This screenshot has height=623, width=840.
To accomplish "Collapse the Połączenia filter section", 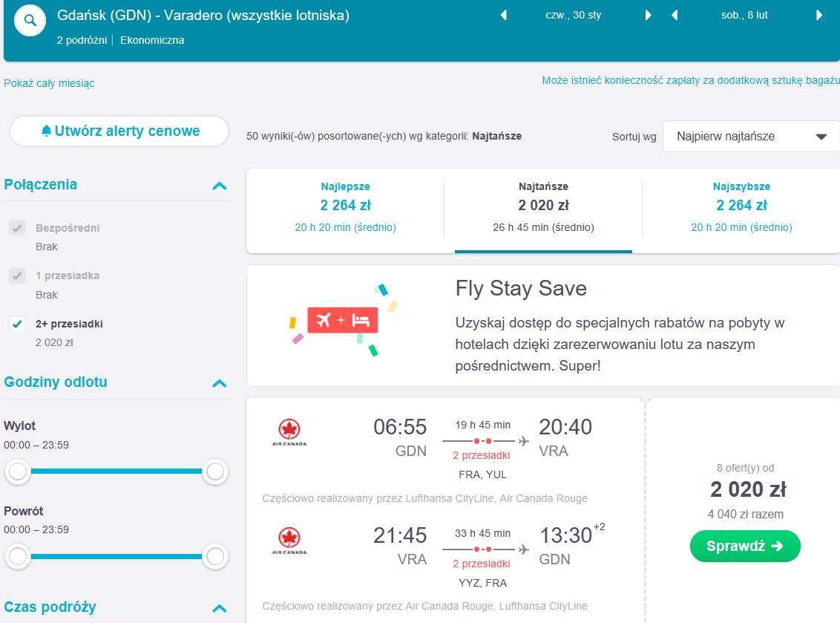I will (220, 186).
